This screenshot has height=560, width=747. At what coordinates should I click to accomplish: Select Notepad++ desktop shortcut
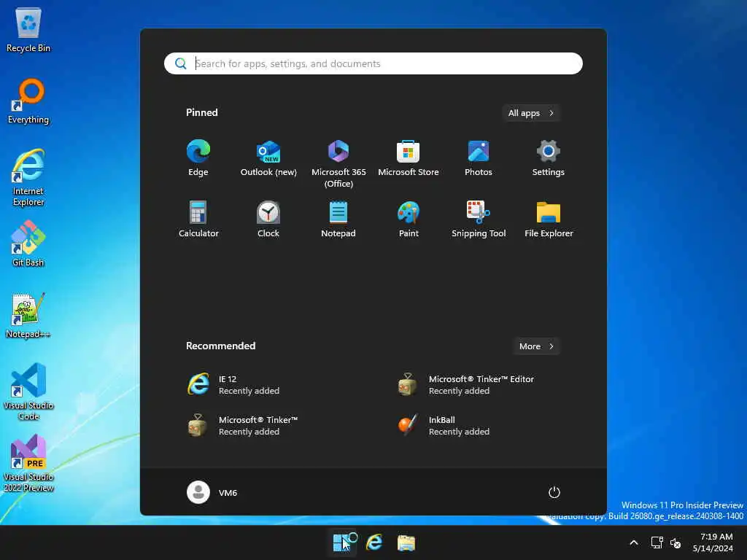pos(28,315)
